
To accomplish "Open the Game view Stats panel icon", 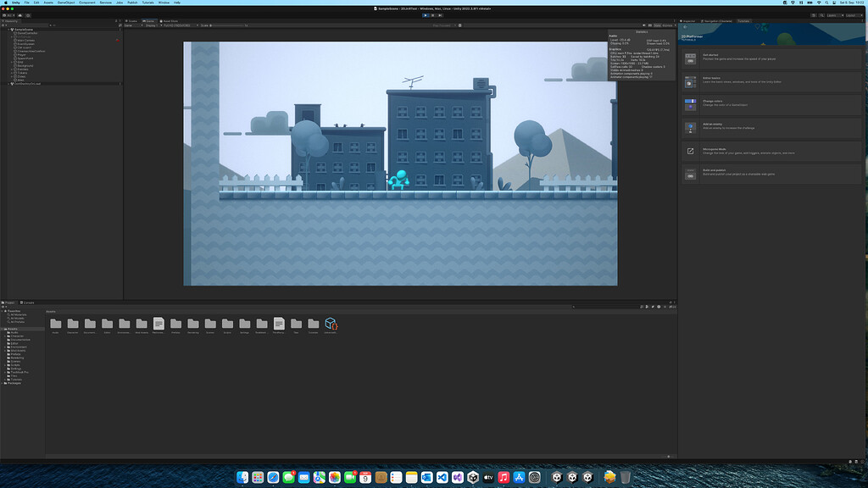I will point(658,26).
